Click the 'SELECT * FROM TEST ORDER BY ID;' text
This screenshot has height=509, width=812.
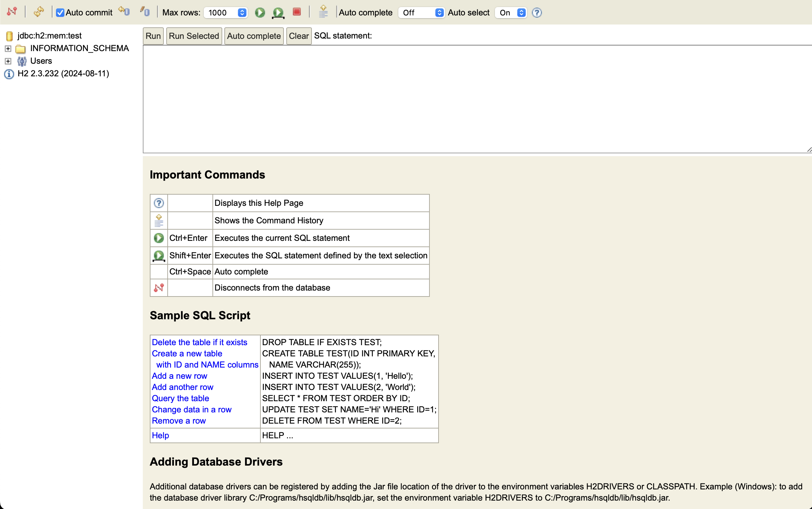[x=336, y=398]
